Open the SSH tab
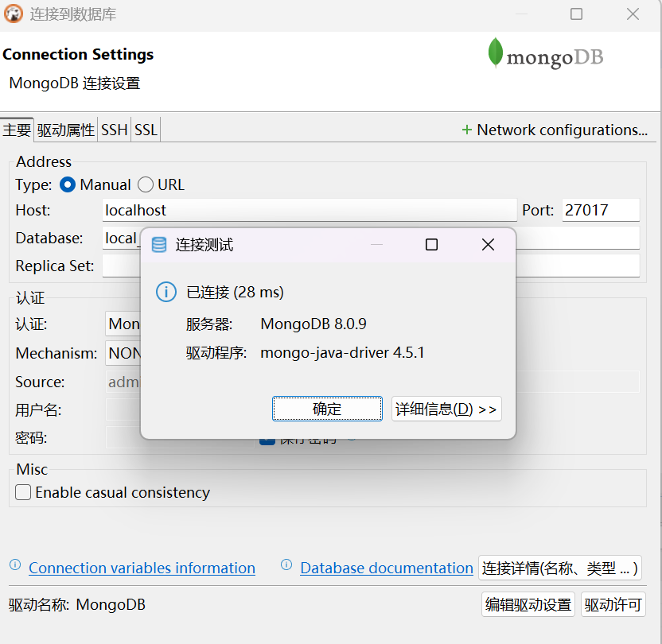 pyautogui.click(x=114, y=129)
